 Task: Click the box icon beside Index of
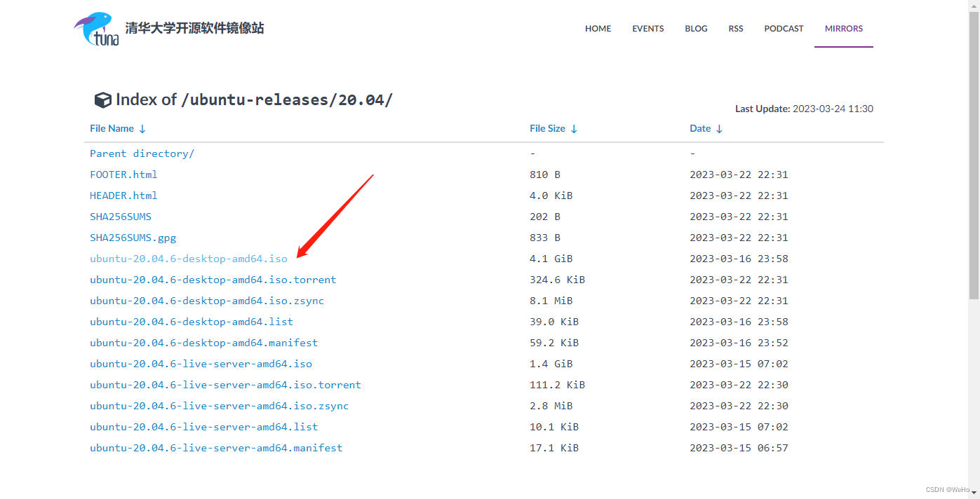[103, 100]
